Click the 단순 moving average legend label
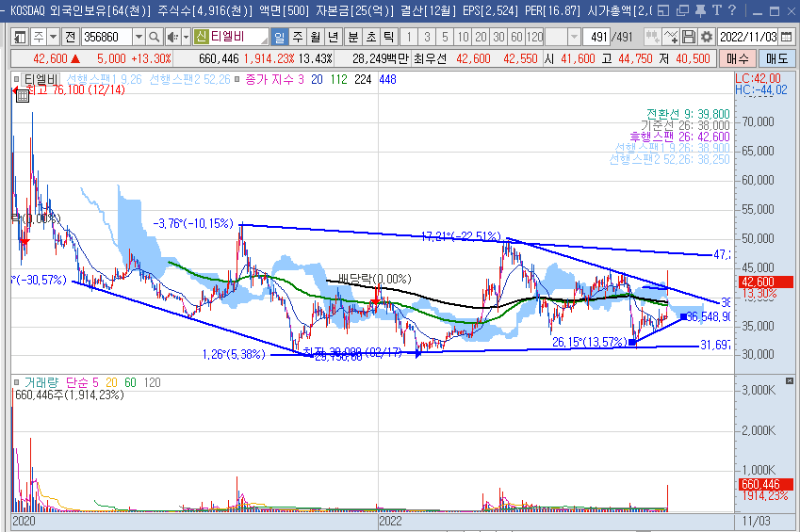Image resolution: width=800 pixels, height=532 pixels. 77,382
